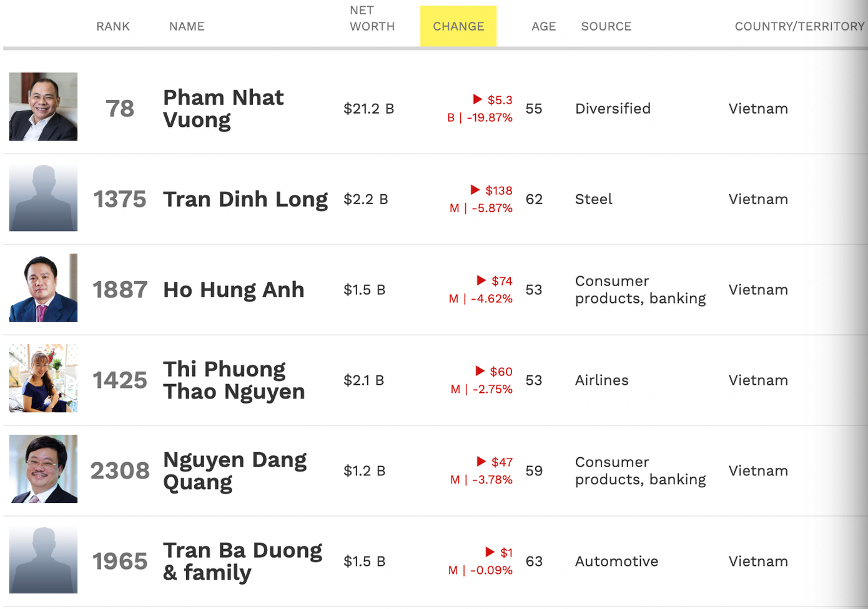Click Nguyen Dang Quang's profile photo
868x609 pixels.
click(42, 469)
